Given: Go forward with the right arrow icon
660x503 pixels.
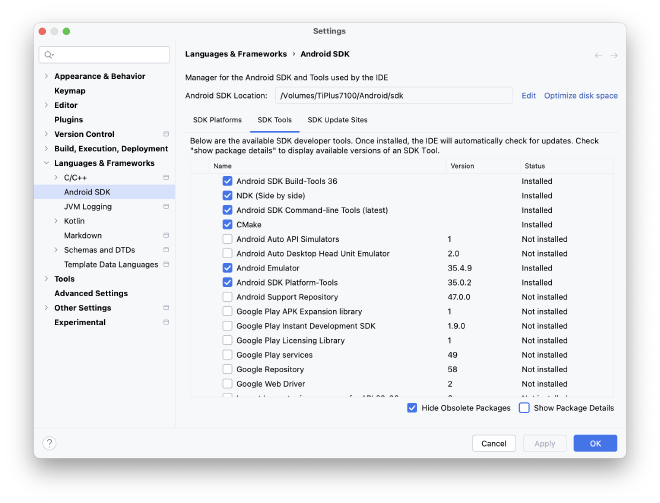Looking at the screenshot, I should click(x=614, y=56).
